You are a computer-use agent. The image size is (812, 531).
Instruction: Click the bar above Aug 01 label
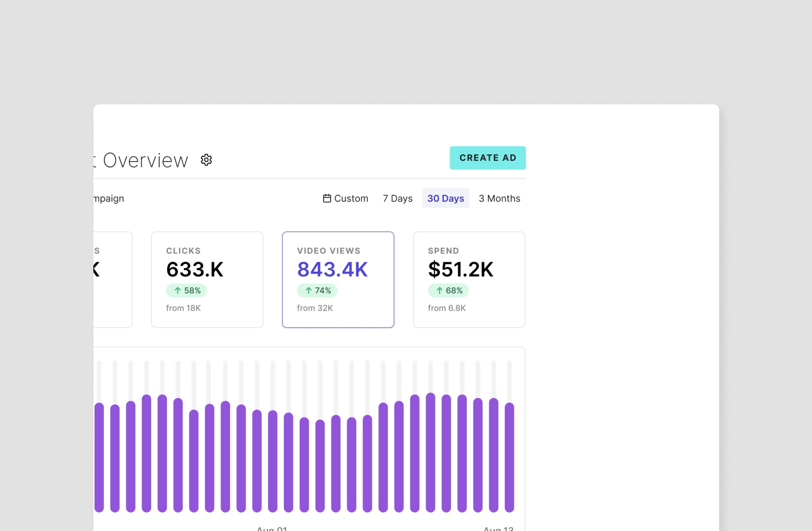pos(273,460)
